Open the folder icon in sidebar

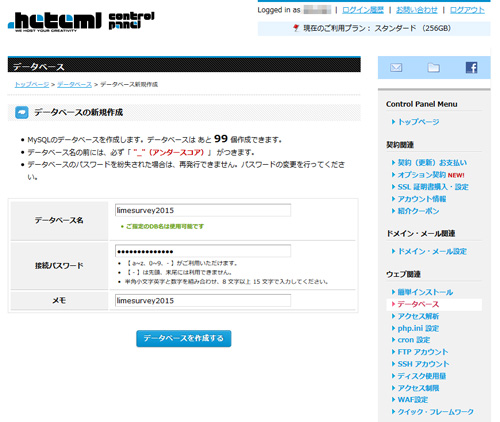click(433, 68)
